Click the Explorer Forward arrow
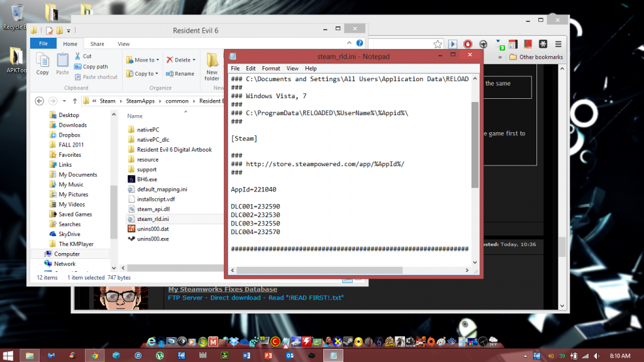Viewport: 644px width, 362px height. (53, 101)
